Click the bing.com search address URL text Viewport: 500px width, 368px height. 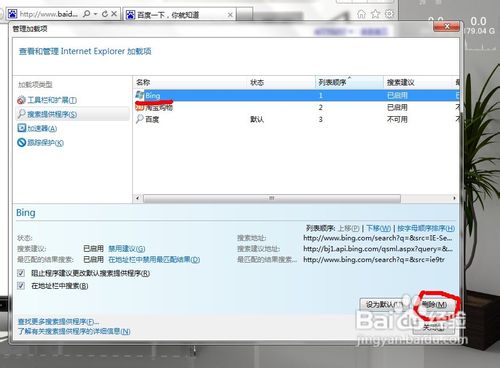378,238
